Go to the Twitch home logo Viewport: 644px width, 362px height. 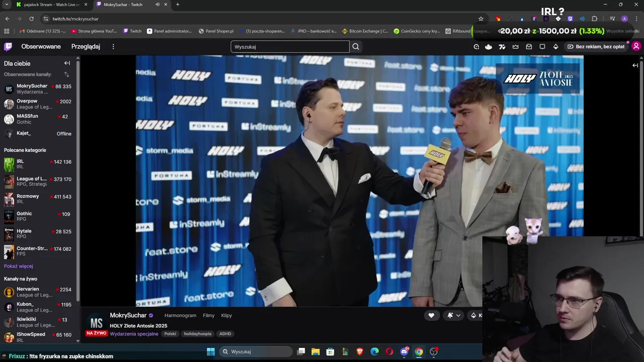pos(8,47)
